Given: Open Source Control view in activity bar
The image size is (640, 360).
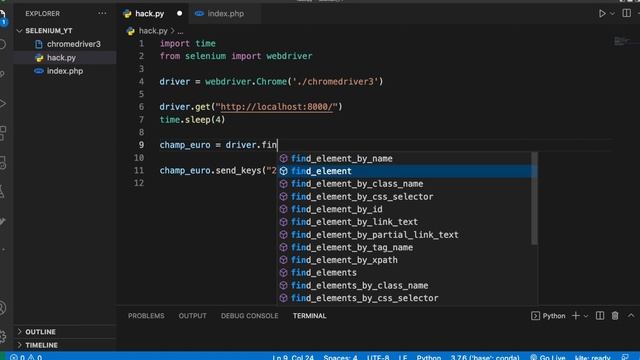Looking at the screenshot, I should (x=3, y=74).
